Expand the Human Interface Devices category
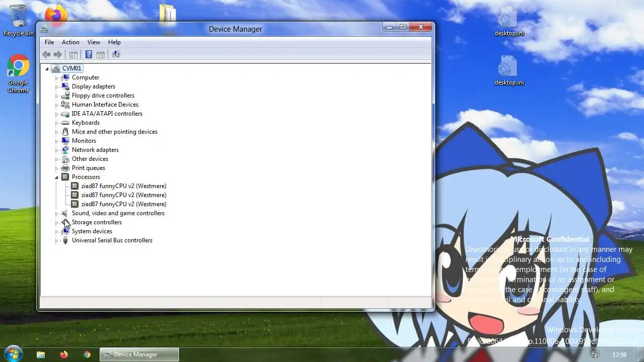644x362 pixels. point(56,105)
